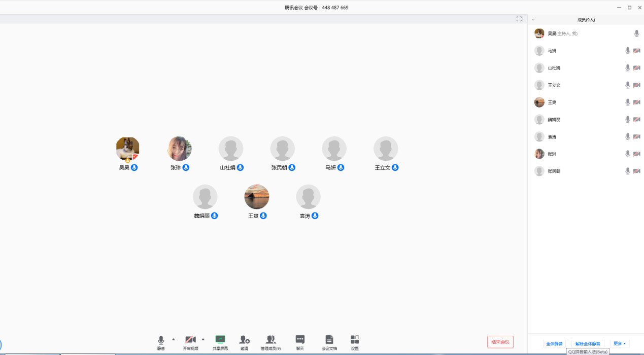Expand video options arrow beside 开启视频
Screen dimensions: 644x355
(203, 339)
